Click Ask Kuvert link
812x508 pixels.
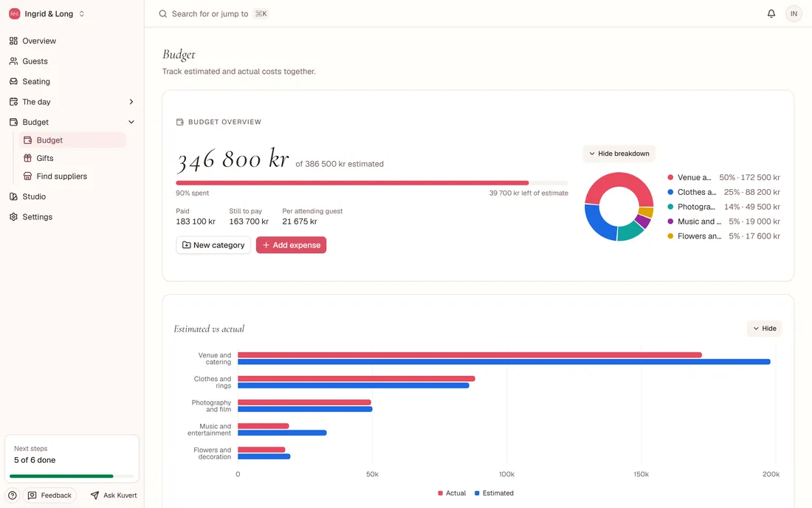114,495
